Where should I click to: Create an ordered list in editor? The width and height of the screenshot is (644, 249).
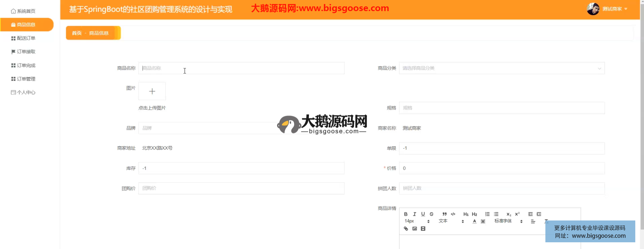point(487,214)
